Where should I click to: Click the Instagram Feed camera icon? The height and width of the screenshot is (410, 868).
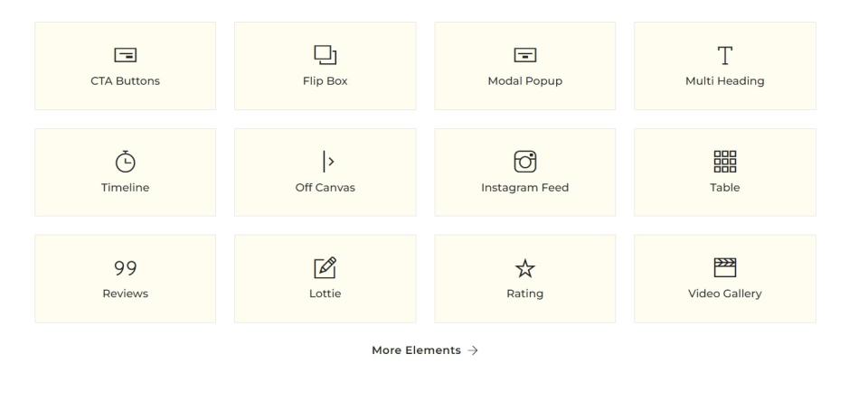[524, 162]
